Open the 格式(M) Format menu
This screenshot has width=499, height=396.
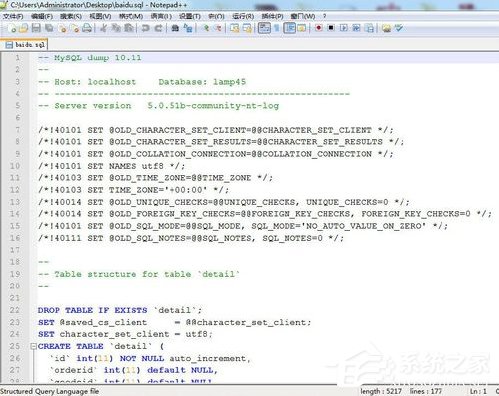(131, 16)
